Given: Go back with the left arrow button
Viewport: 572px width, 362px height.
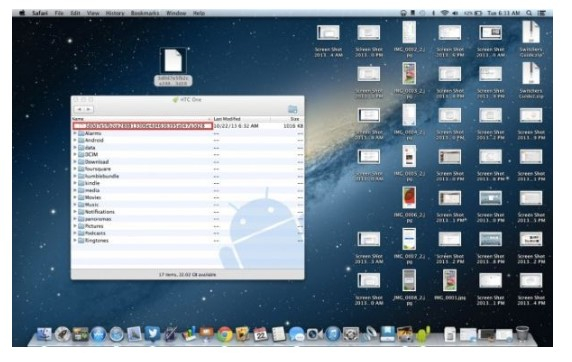Looking at the screenshot, I should point(80,109).
